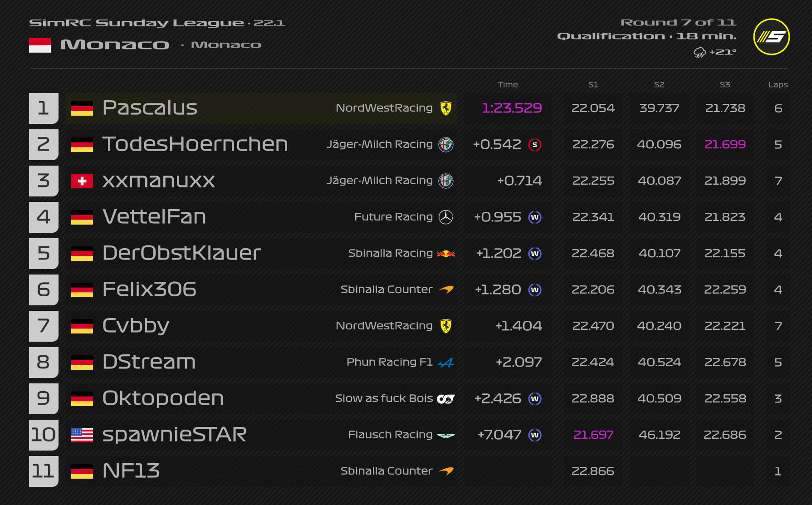Click the Aston Martin logo for Flausch Racing
The image size is (812, 505).
446,435
